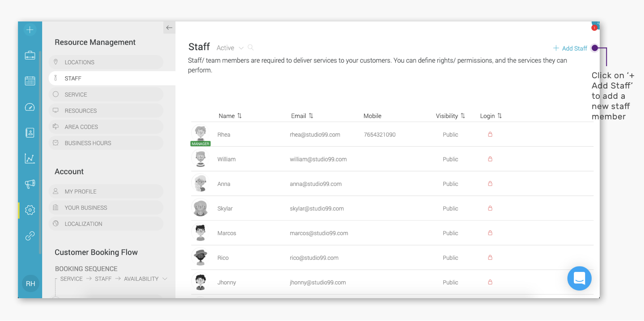Click the plus icon atop the blue sidebar
Image resolution: width=644 pixels, height=321 pixels.
tap(30, 30)
